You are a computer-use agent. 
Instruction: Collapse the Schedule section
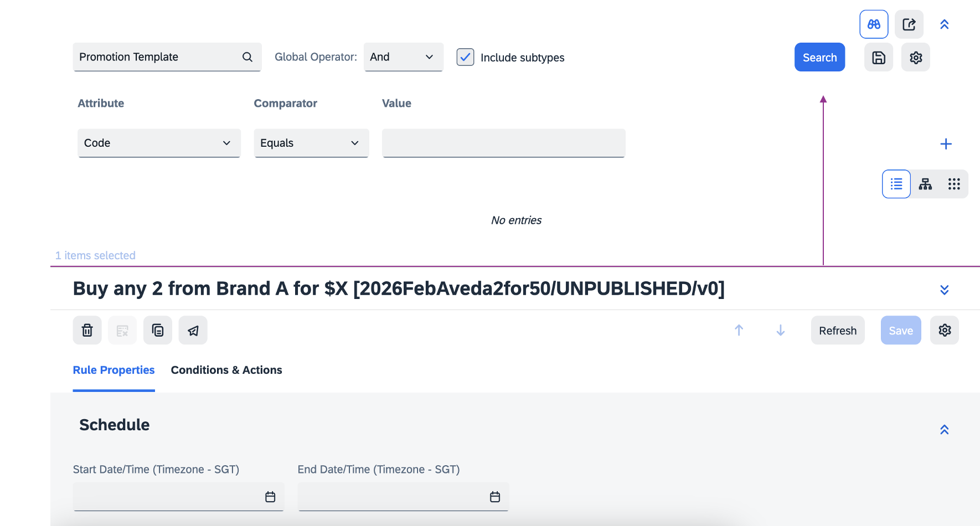[x=944, y=430]
